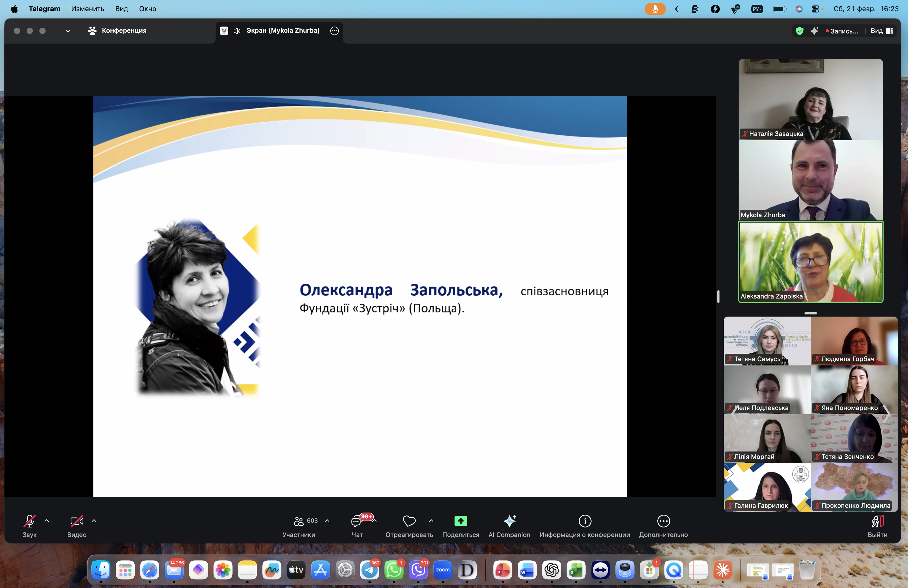The width and height of the screenshot is (908, 588).
Task: Expand audio options arrow next to Звук
Action: coord(47,521)
